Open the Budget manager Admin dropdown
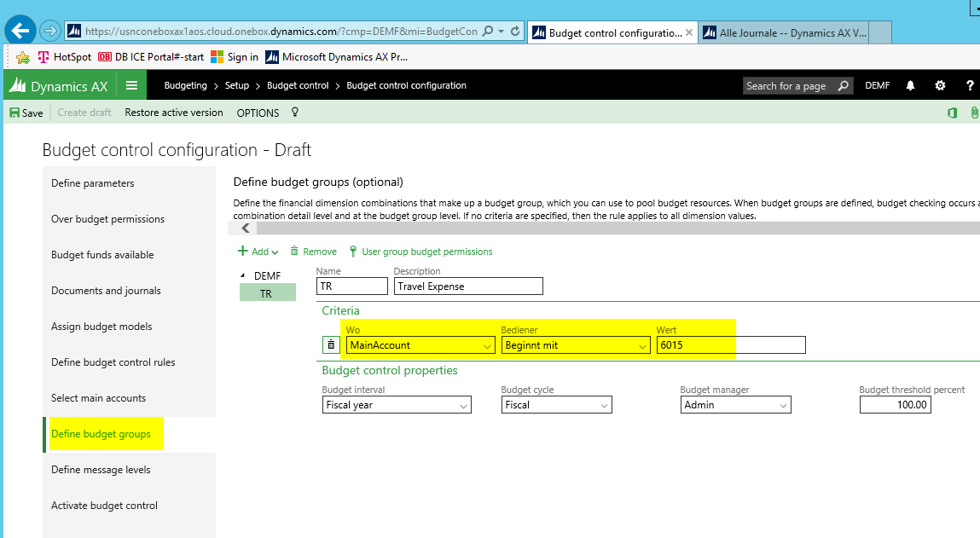The height and width of the screenshot is (538, 980). (783, 406)
